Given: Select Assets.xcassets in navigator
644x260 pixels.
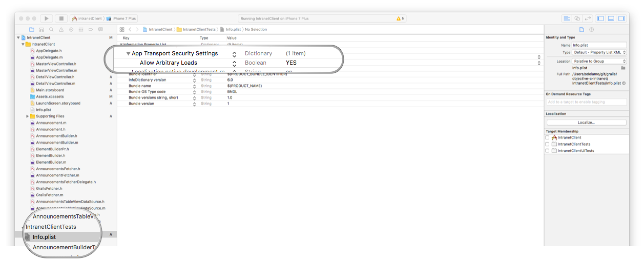Looking at the screenshot, I should [x=50, y=97].
